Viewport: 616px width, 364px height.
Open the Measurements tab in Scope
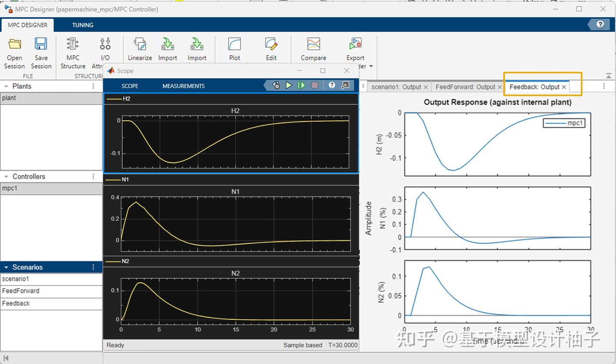click(183, 86)
